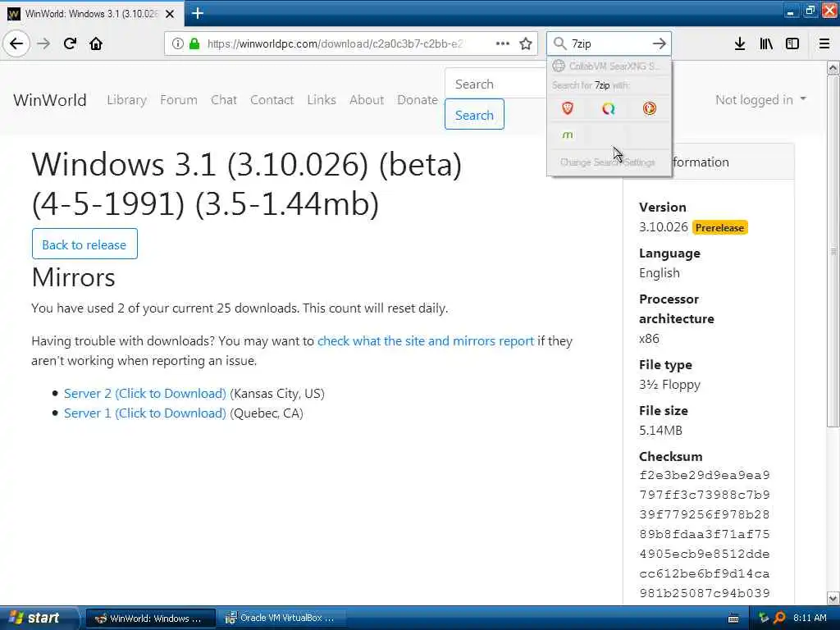Open the downloads panel
The image size is (840, 630).
[739, 43]
